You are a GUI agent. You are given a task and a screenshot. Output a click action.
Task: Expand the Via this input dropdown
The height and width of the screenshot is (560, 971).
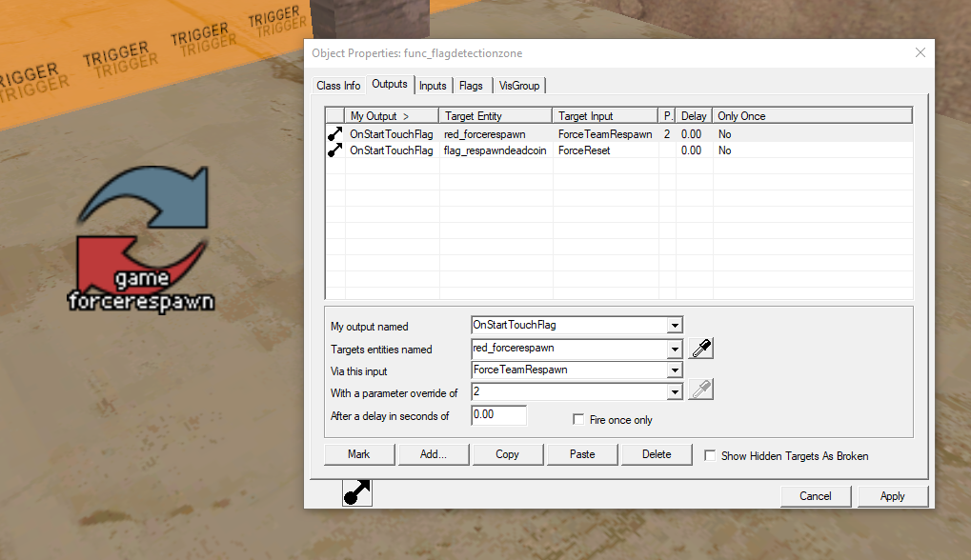[675, 370]
